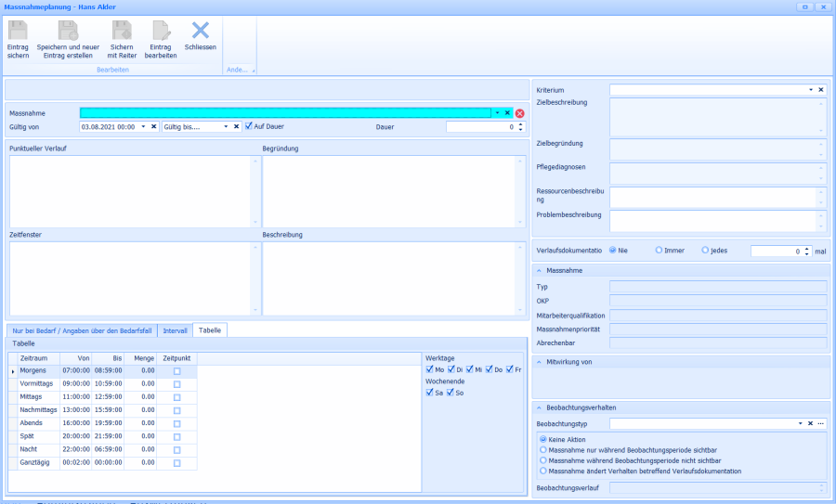Image resolution: width=836 pixels, height=504 pixels.
Task: Select Massnahme nur während Beobachtungsperiode sichtbar
Action: 543,450
